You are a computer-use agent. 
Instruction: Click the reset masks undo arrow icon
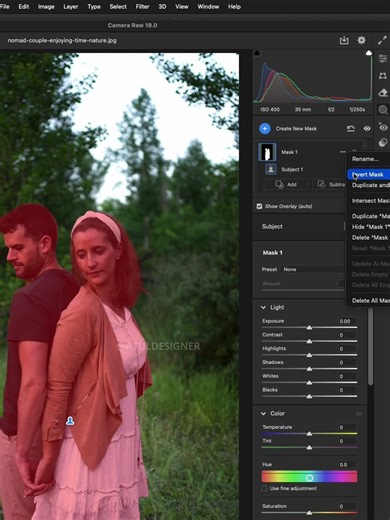(351, 129)
